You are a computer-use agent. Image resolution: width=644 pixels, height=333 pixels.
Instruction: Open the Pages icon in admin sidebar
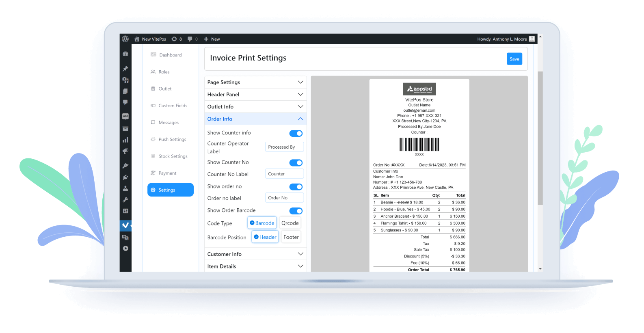[125, 91]
